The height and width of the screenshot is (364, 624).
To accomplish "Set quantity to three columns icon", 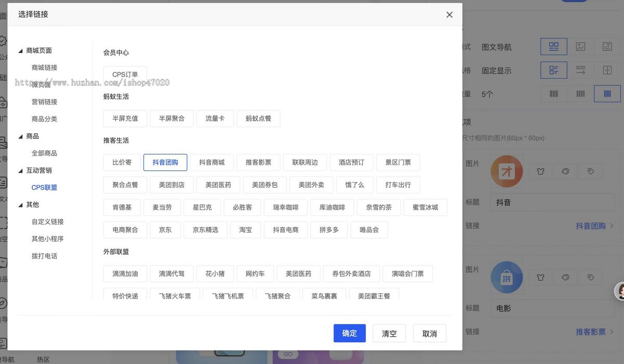I will tap(554, 94).
